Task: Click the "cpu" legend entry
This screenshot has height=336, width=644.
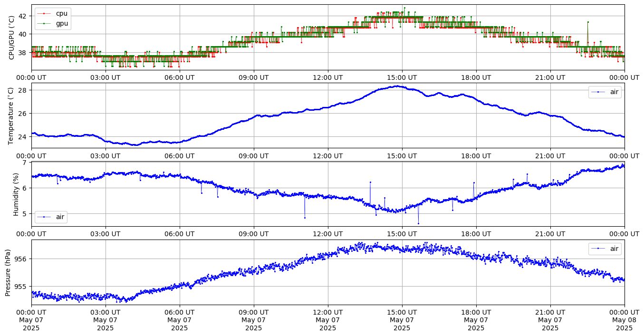Action: (53, 13)
